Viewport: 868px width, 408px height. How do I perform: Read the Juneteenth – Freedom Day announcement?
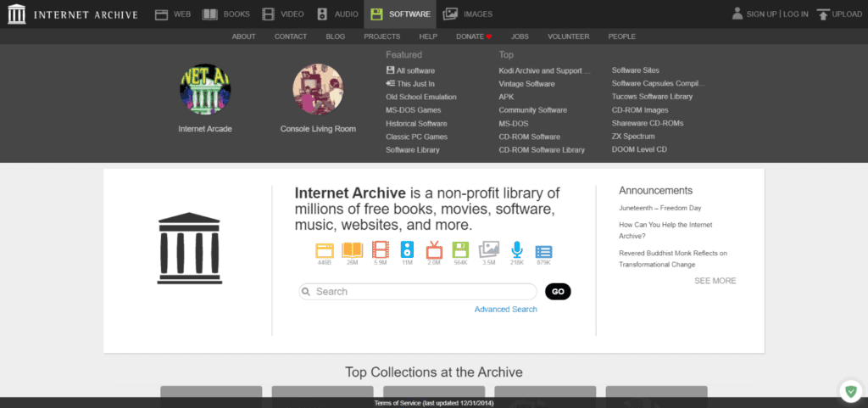coord(659,208)
